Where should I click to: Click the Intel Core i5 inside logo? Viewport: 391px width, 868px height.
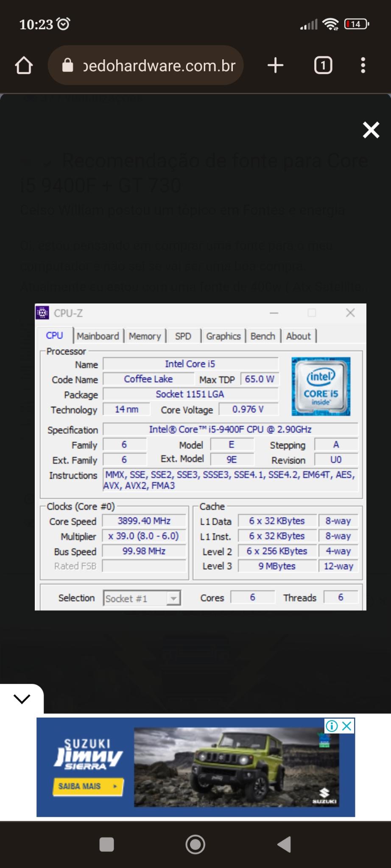(x=321, y=386)
